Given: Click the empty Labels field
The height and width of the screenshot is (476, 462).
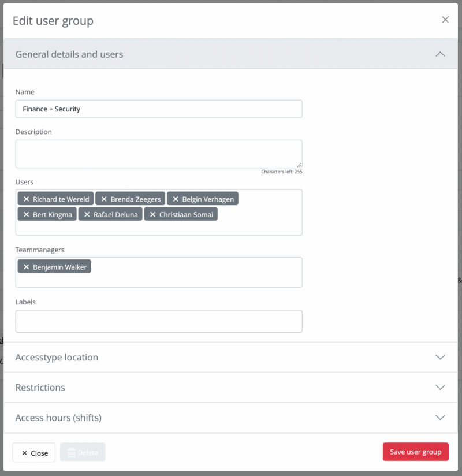Looking at the screenshot, I should click(x=158, y=321).
